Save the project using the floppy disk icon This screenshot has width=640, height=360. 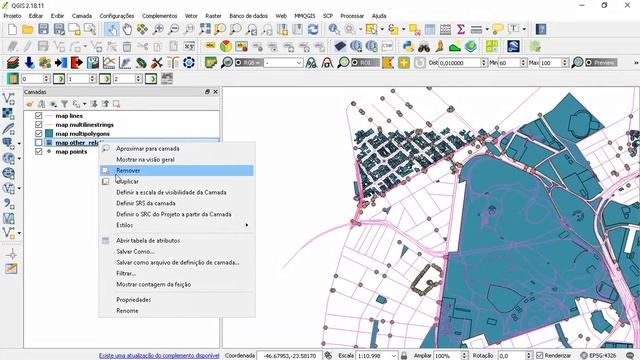click(43, 29)
